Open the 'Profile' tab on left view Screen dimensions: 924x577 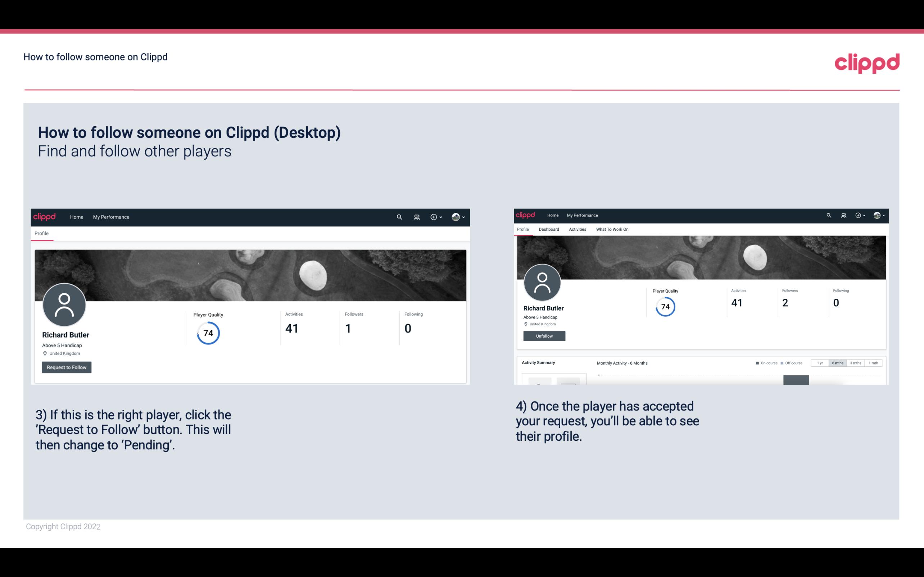[41, 233]
